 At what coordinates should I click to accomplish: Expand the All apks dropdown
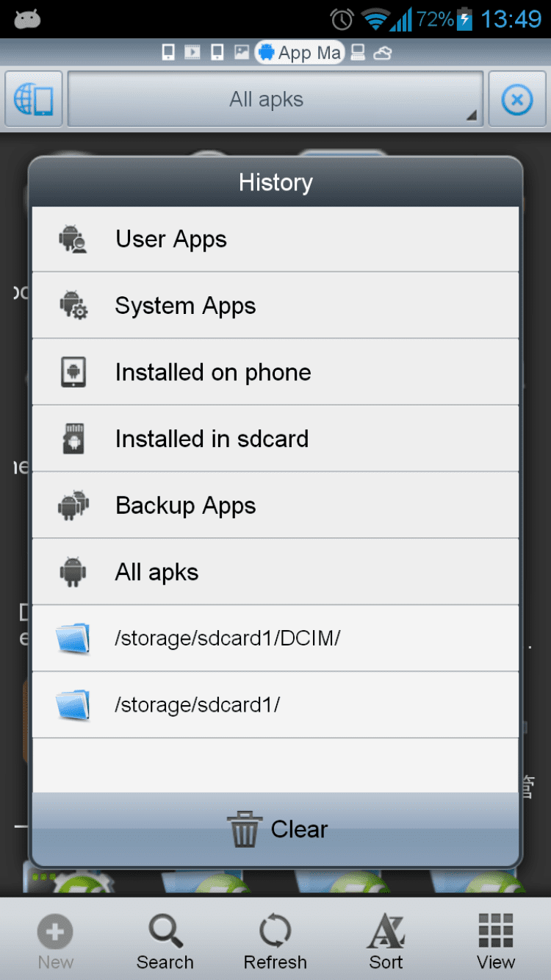275,99
